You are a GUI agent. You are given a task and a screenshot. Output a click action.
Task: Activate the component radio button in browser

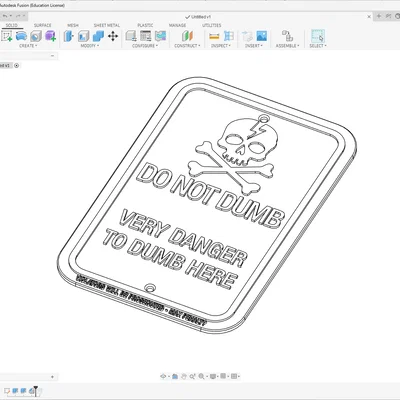click(16, 66)
